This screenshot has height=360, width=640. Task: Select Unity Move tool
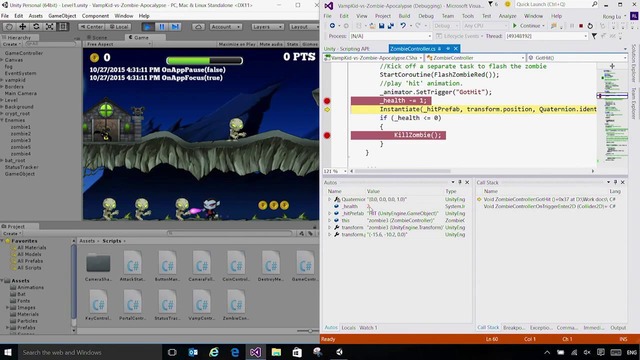[x=23, y=27]
